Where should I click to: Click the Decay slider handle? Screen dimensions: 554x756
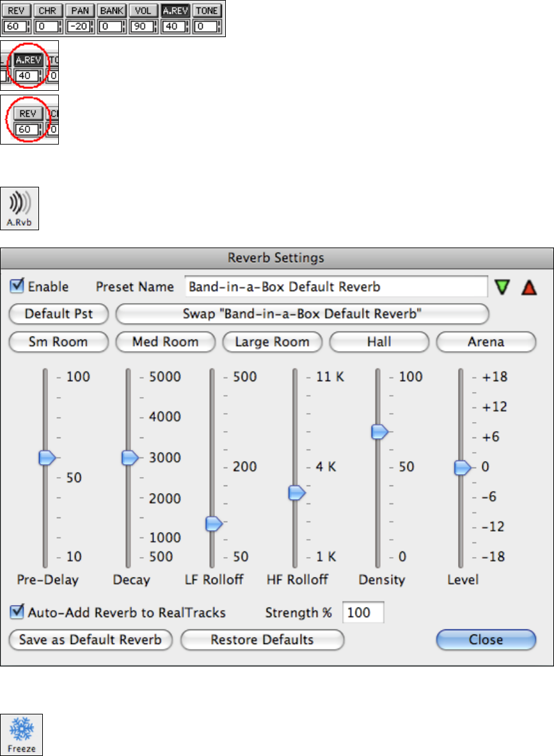point(130,457)
